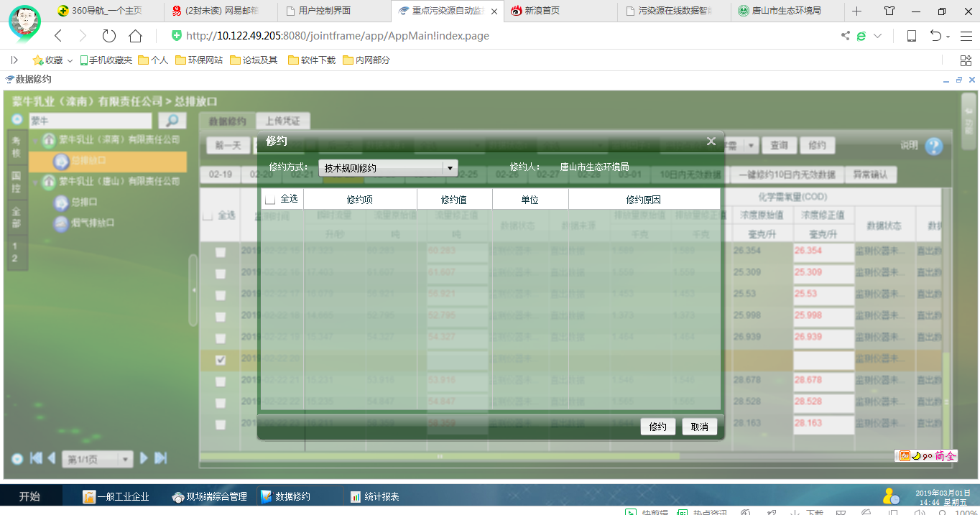Check the row 2019-02-22 15 checkbox
The width and height of the screenshot is (980, 515).
[221, 252]
